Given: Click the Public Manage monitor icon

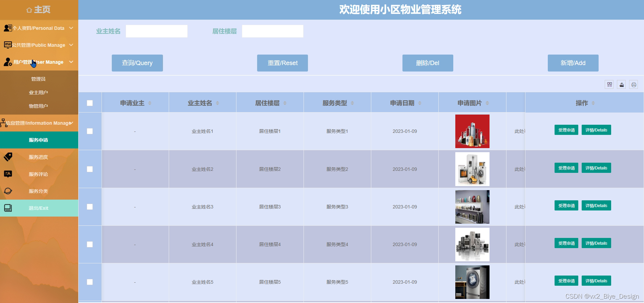Looking at the screenshot, I should pyautogui.click(x=8, y=45).
